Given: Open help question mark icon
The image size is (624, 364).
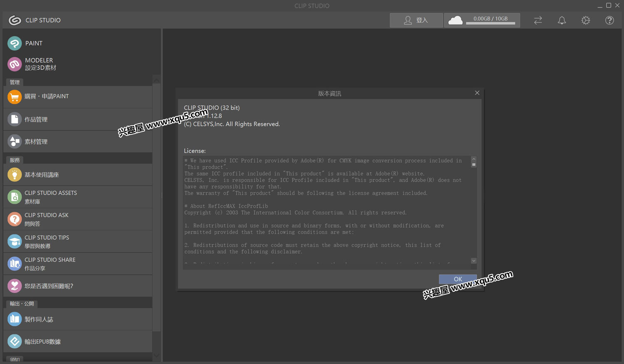Looking at the screenshot, I should click(x=609, y=20).
